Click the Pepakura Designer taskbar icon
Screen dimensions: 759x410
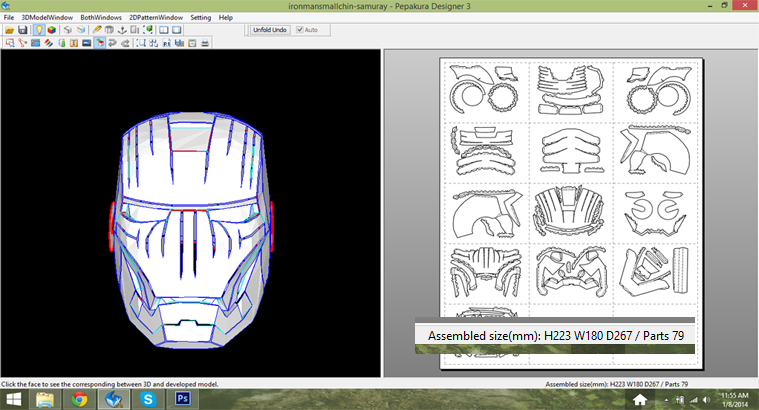click(x=114, y=399)
